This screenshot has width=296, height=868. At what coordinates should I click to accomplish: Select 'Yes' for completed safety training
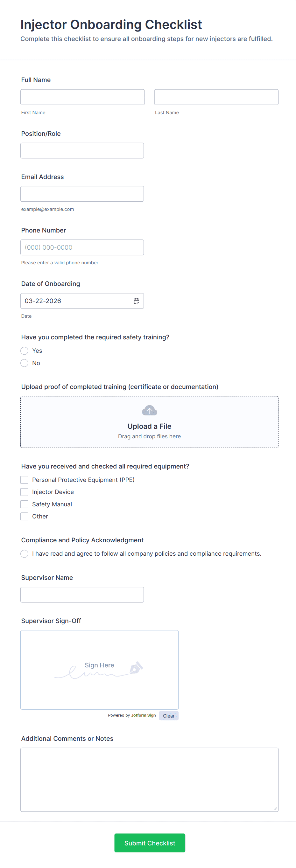pos(24,351)
